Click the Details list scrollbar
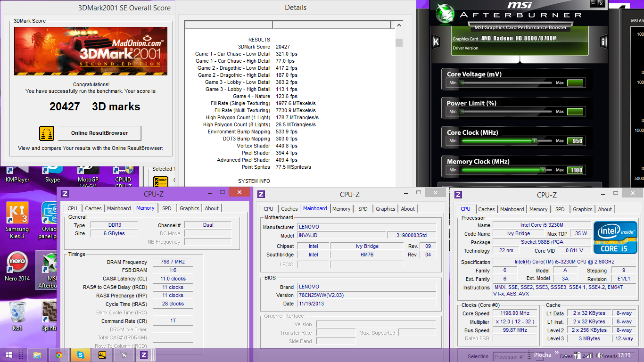 (399, 104)
